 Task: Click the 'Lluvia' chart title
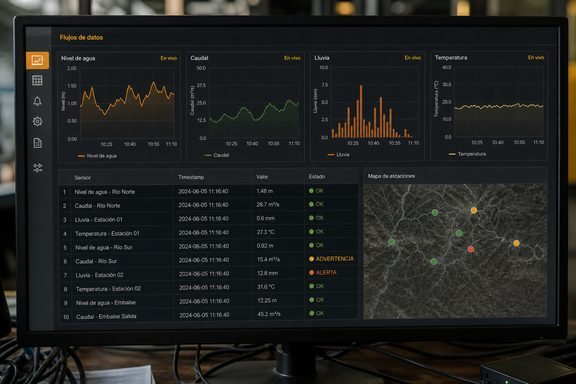pyautogui.click(x=322, y=58)
